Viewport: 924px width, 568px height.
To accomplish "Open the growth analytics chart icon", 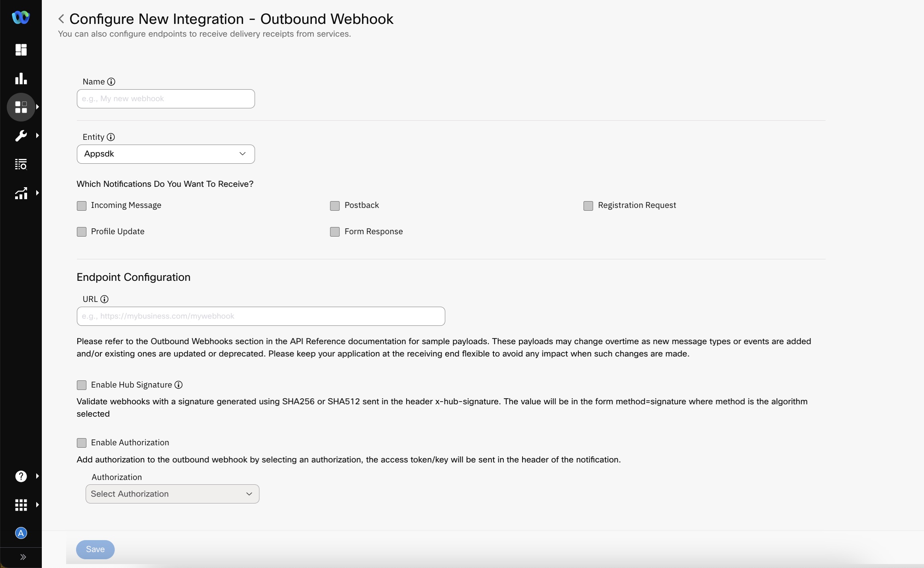I will click(x=21, y=193).
